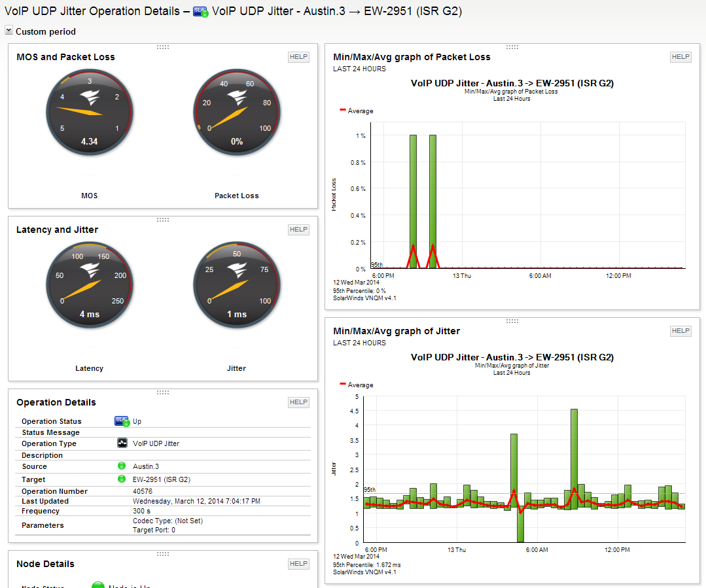Click the Jitter gauge showing 1 ms
This screenshot has width=706, height=588.
[237, 285]
